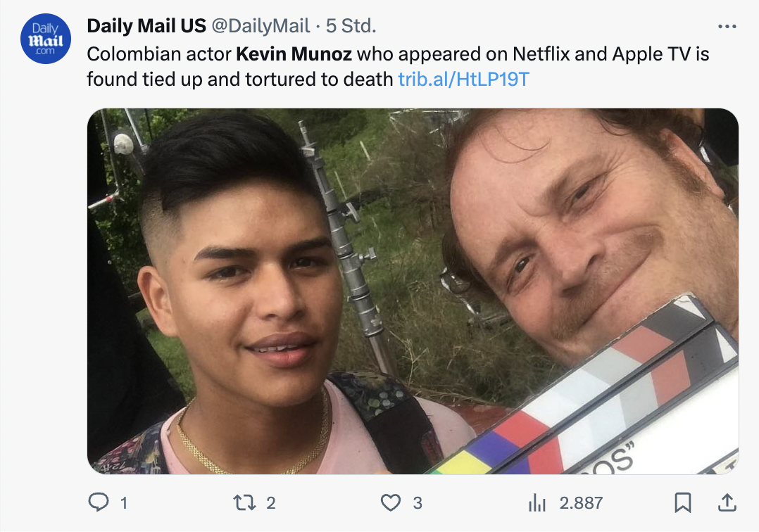Click the reply speech bubble icon
759x532 pixels.
[98, 502]
